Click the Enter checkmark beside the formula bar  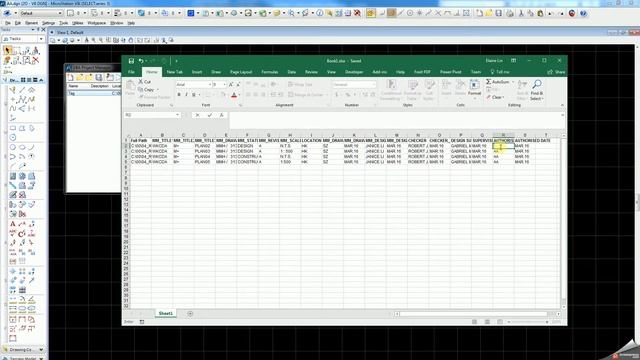(x=210, y=115)
